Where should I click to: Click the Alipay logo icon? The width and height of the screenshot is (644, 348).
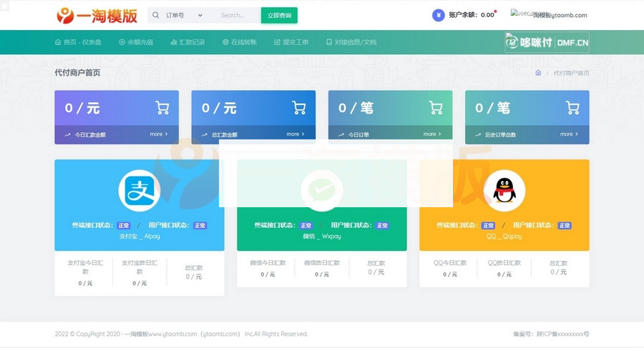click(139, 190)
